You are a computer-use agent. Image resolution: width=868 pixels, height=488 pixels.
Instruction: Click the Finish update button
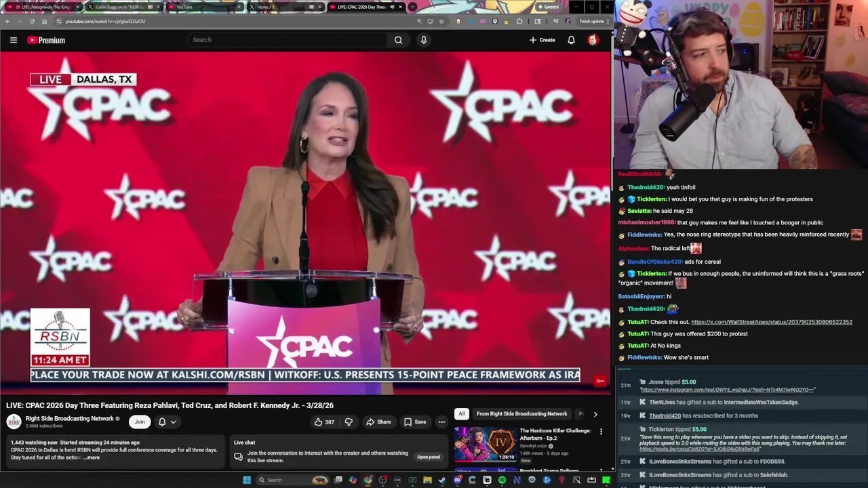(x=594, y=21)
